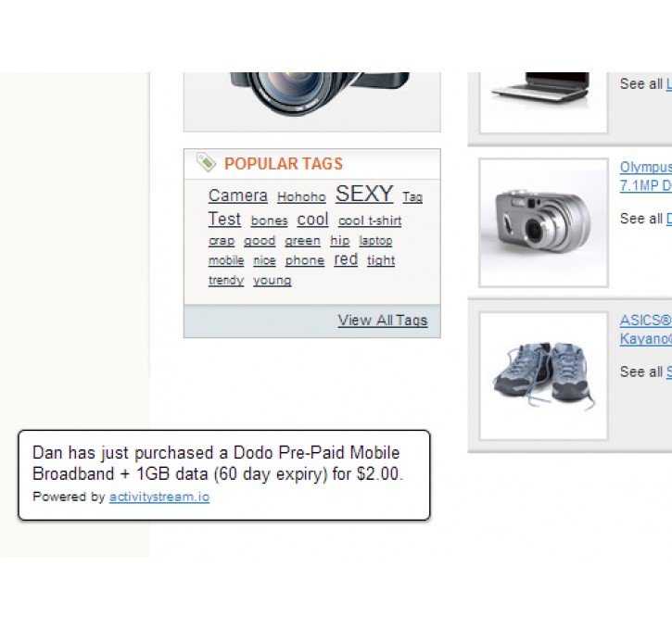
Task: Browse products tagged laptop
Action: (375, 241)
